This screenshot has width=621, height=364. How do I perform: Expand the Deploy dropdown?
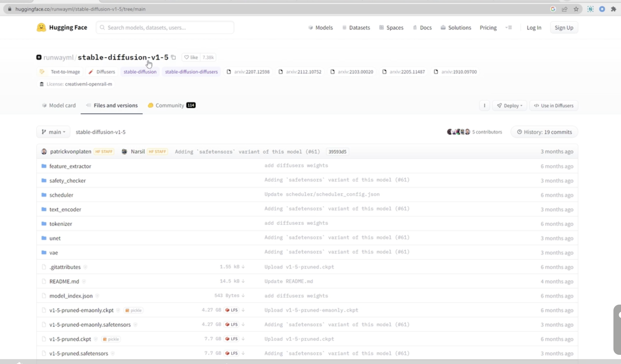tap(509, 106)
